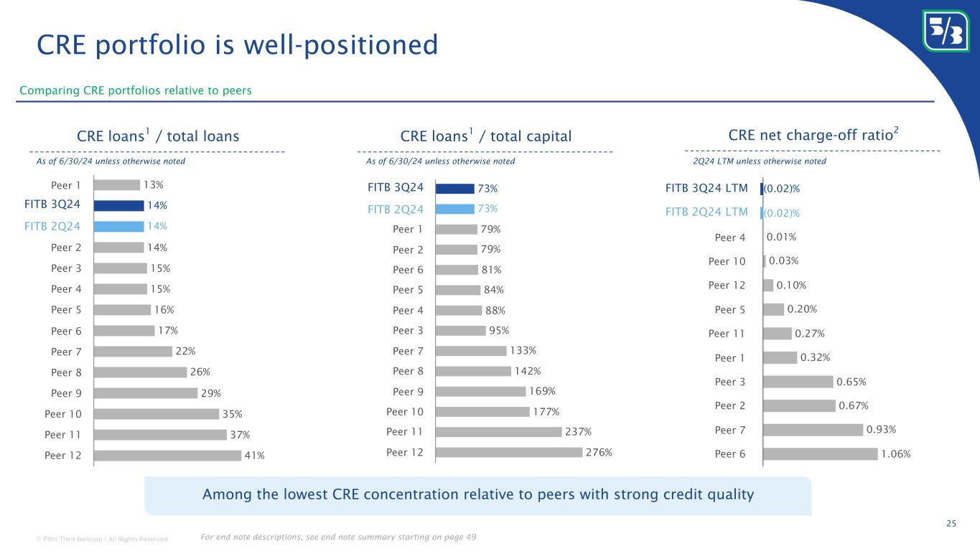Click the CRE loans / total loans heading
This screenshot has width=980, height=551.
pyautogui.click(x=157, y=136)
